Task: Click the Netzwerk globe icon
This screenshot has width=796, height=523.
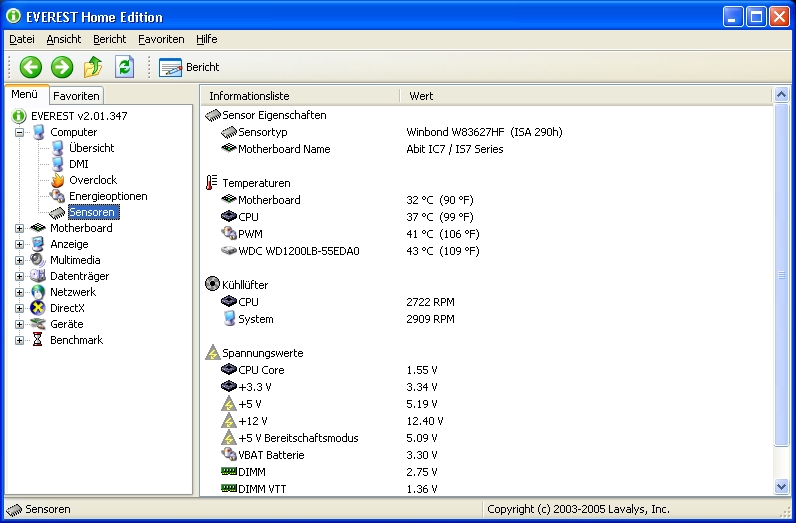Action: [x=38, y=292]
